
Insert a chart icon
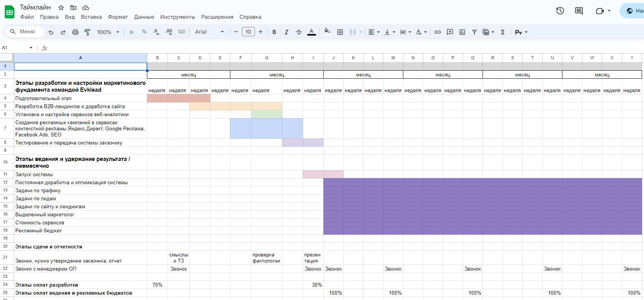tap(462, 32)
